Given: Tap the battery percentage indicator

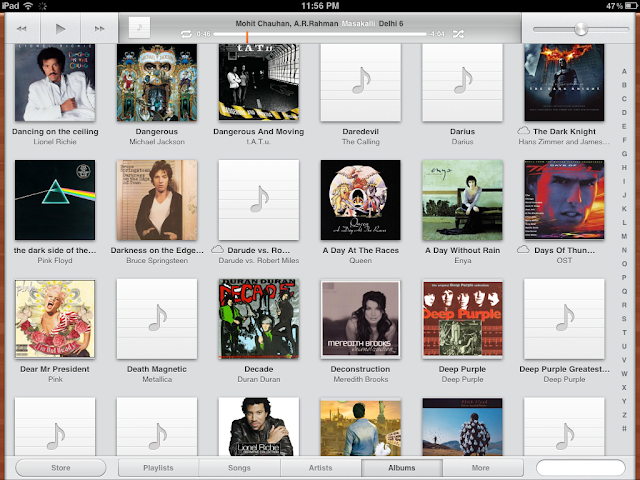Looking at the screenshot, I should point(614,6).
